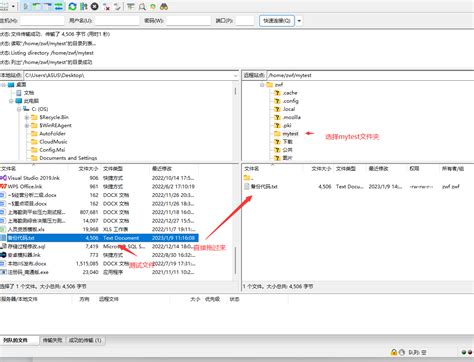Click the username input field
This screenshot has height=362, width=474.
point(117,21)
